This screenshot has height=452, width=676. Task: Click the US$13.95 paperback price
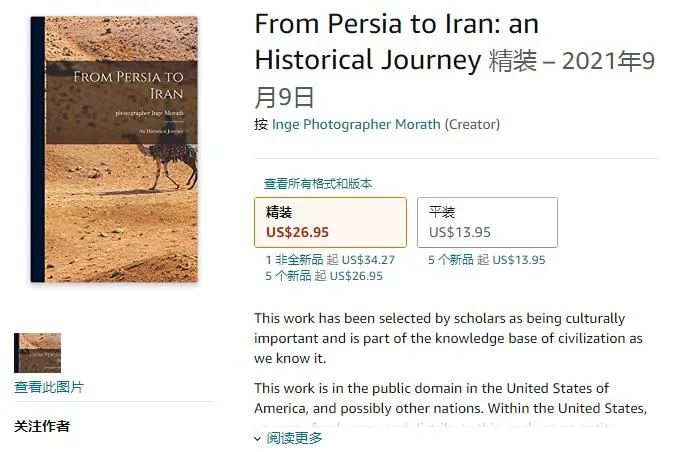tap(460, 232)
